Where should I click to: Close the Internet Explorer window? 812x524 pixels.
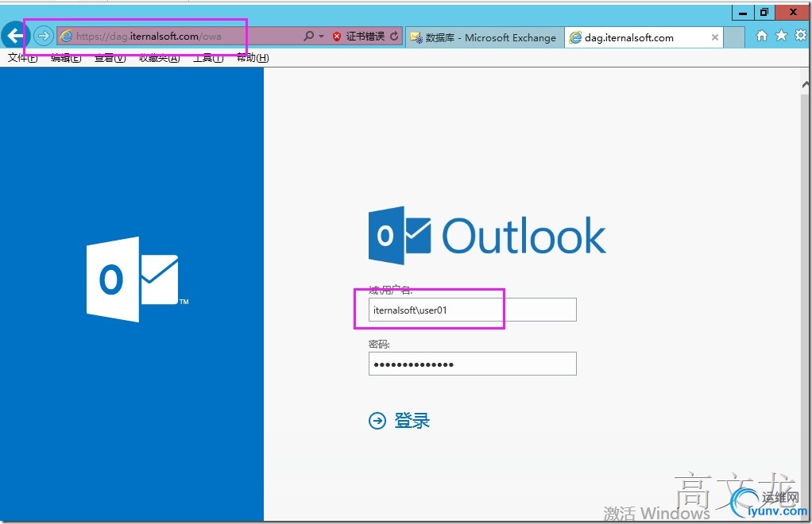[792, 13]
